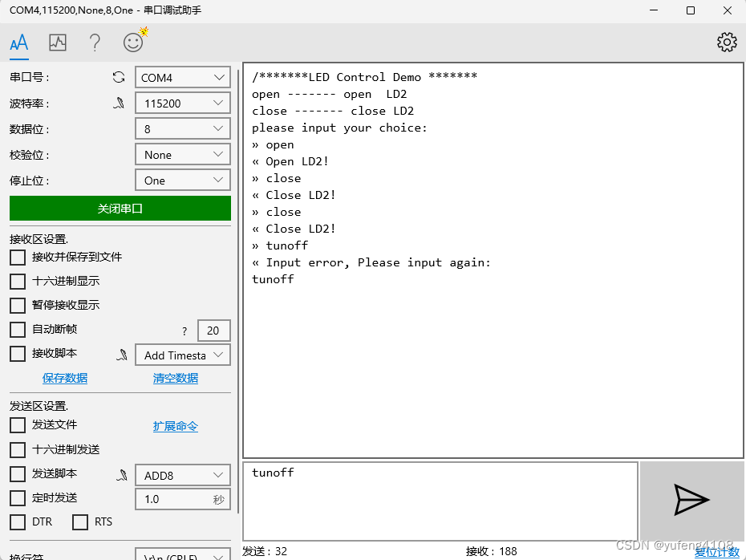The image size is (746, 560).
Task: Click the '« Open LD2!' line
Action: click(x=290, y=162)
